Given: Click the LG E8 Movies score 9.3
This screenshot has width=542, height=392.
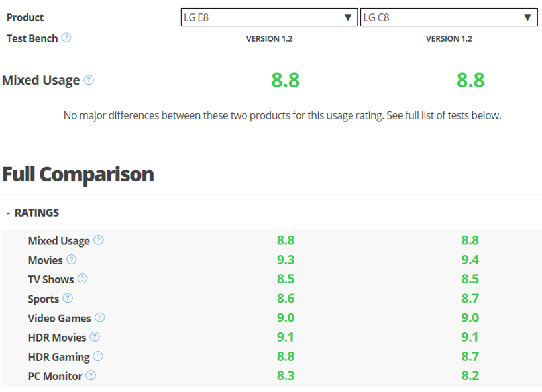Looking at the screenshot, I should point(286,260).
